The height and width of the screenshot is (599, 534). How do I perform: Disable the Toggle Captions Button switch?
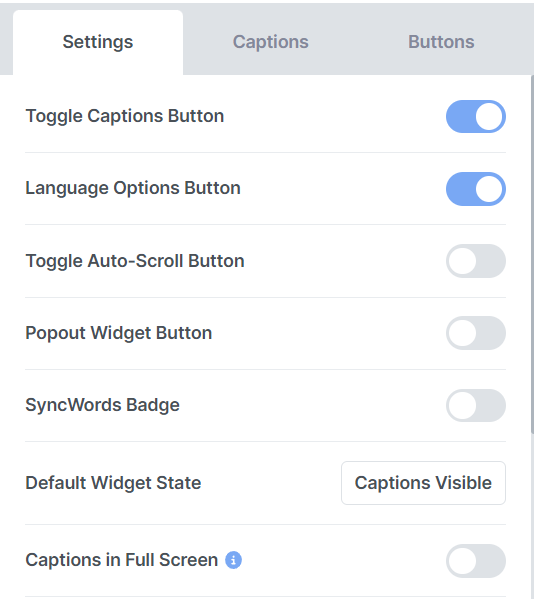pos(476,117)
